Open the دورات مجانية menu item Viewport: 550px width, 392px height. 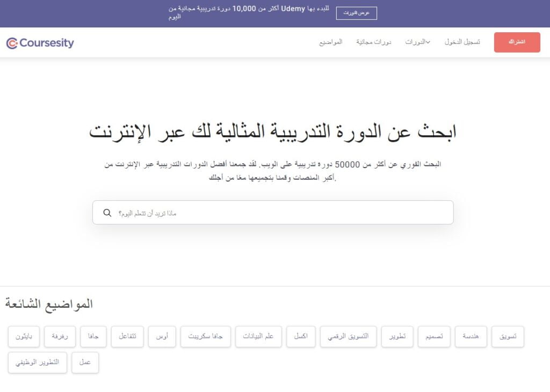pyautogui.click(x=373, y=42)
